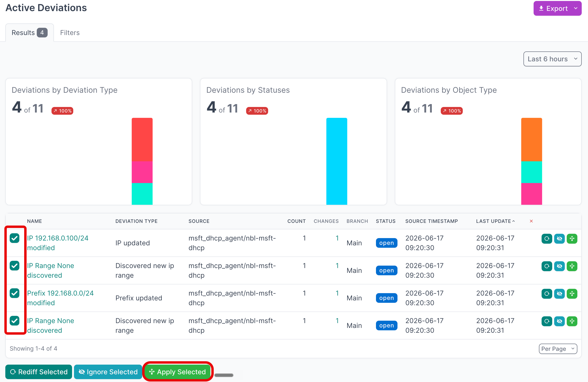Screen dimensions: 588x382
Task: Open Prefix 192.168.0.0/24 modified link
Action: 60,298
